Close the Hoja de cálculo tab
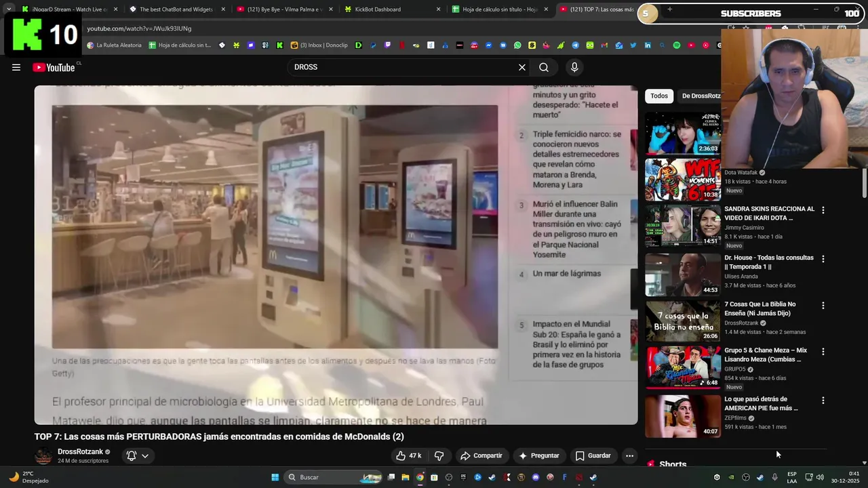This screenshot has width=868, height=488. pos(547,9)
